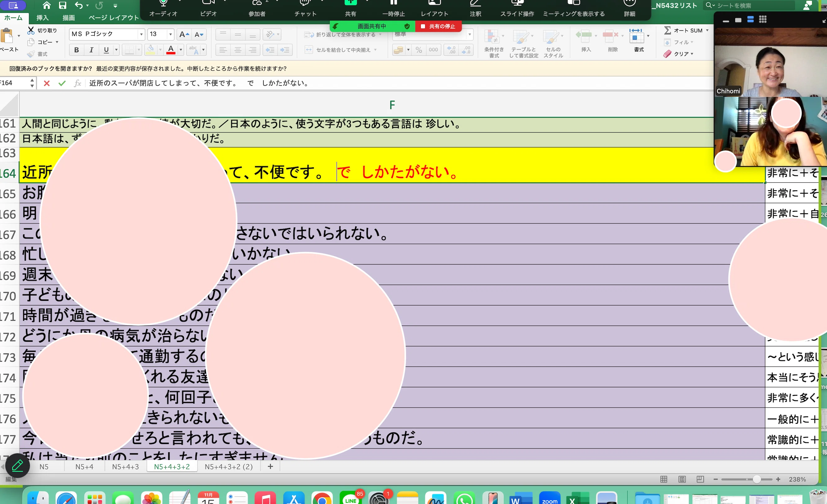Toggle Underline formatting button
This screenshot has height=504, width=827.
click(x=106, y=50)
